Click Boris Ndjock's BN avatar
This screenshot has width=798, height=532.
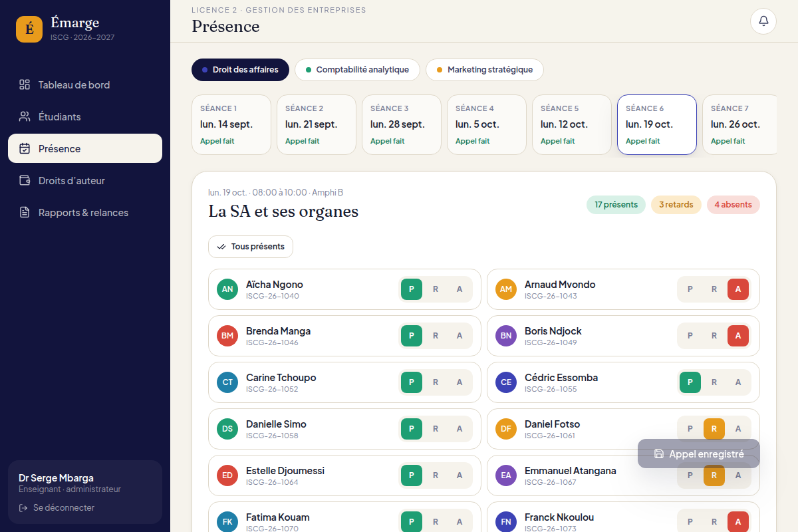click(x=506, y=336)
